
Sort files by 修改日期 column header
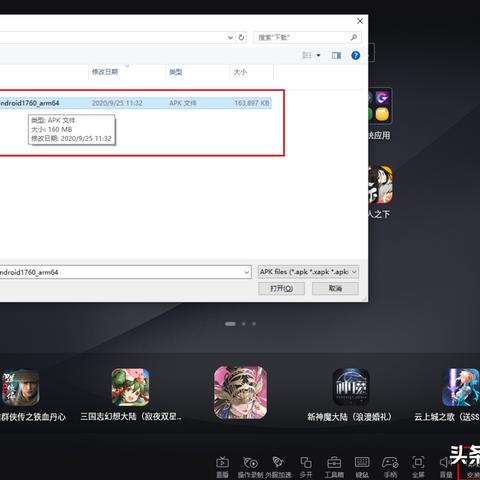(105, 72)
